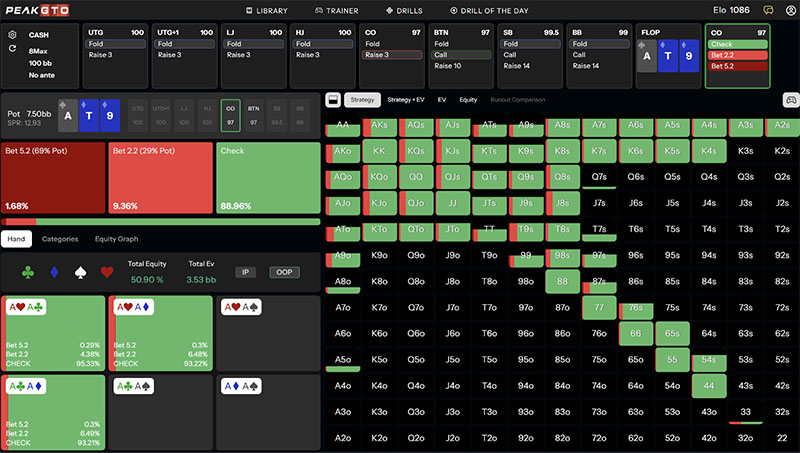The width and height of the screenshot is (800, 453).
Task: Click the settings gear icon
Action: click(x=12, y=34)
